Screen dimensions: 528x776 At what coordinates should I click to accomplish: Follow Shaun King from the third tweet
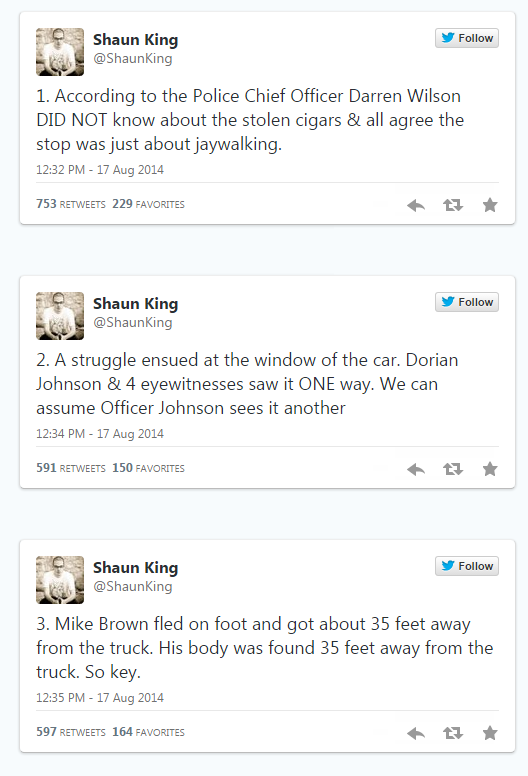click(x=467, y=566)
